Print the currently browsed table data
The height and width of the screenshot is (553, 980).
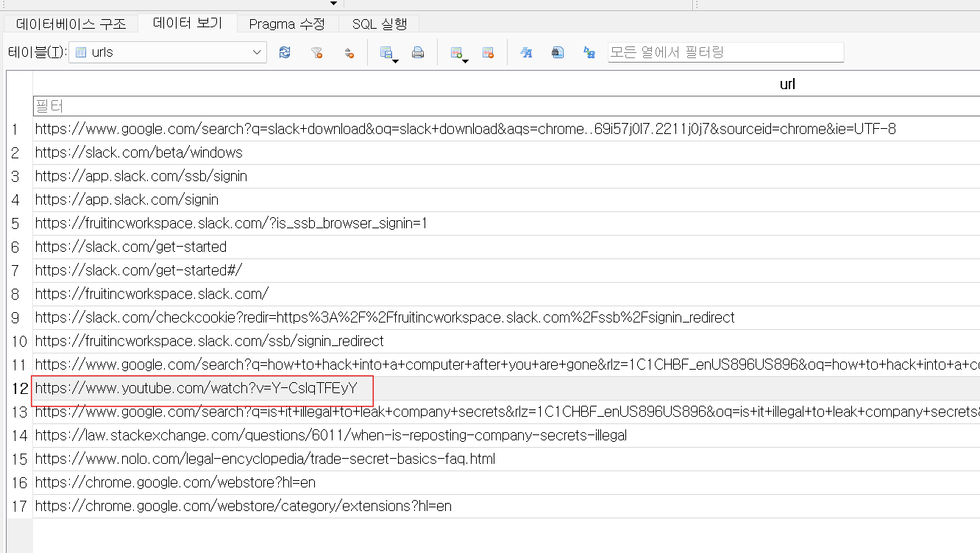pos(418,52)
